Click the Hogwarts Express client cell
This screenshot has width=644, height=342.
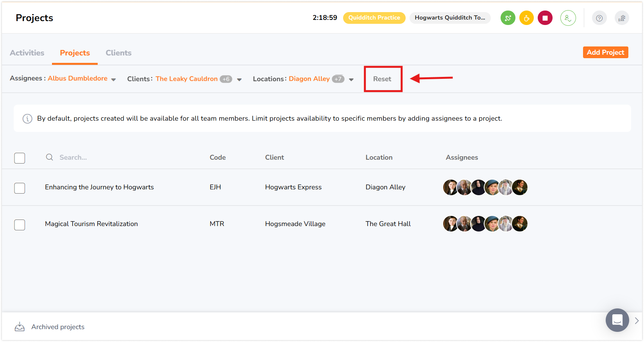(293, 187)
